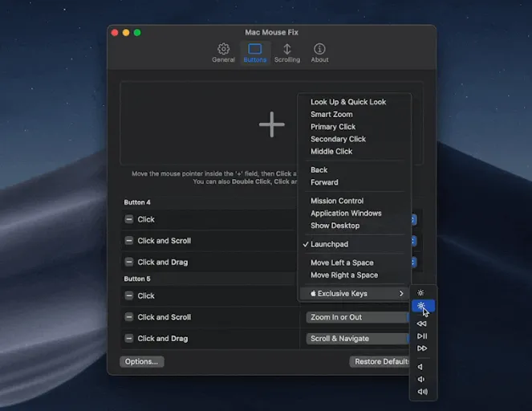Image resolution: width=532 pixels, height=411 pixels.
Task: Open Button 4 Click and Drag dropdown arrows
Action: click(413, 262)
